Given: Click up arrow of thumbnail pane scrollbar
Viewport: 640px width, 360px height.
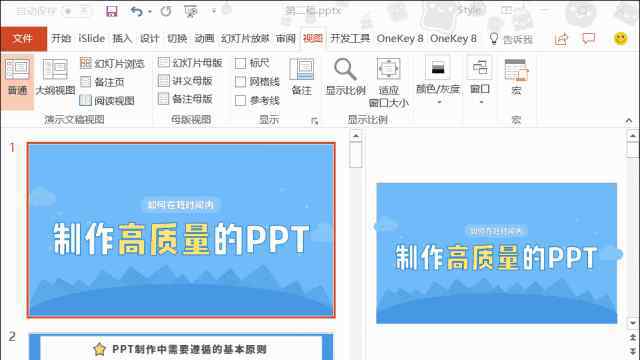Looking at the screenshot, I should (356, 136).
